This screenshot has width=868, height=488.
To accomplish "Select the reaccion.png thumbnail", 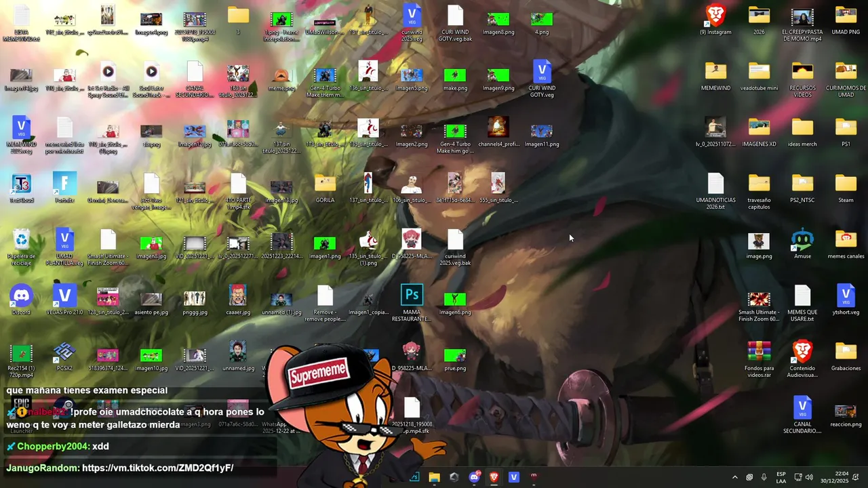I will tap(846, 413).
